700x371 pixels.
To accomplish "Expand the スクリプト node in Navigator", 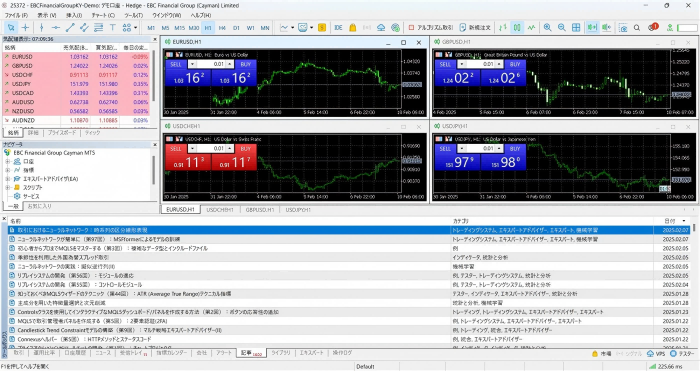I will pos(8,188).
